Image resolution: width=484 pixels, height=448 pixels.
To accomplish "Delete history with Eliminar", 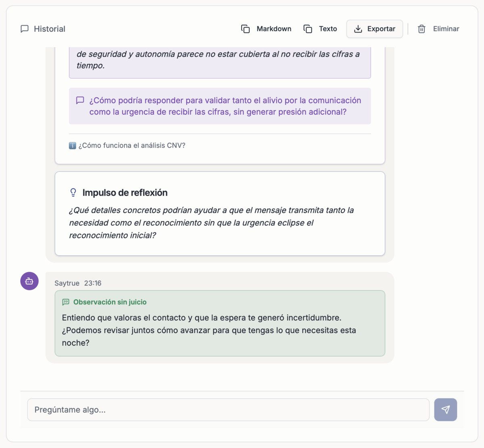I will tap(438, 29).
